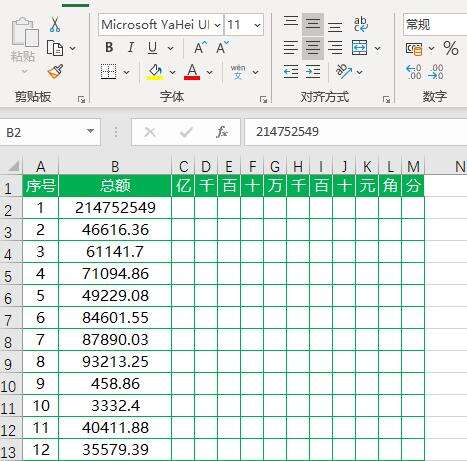
Task: Increase decimal places in number group
Action: click(414, 72)
